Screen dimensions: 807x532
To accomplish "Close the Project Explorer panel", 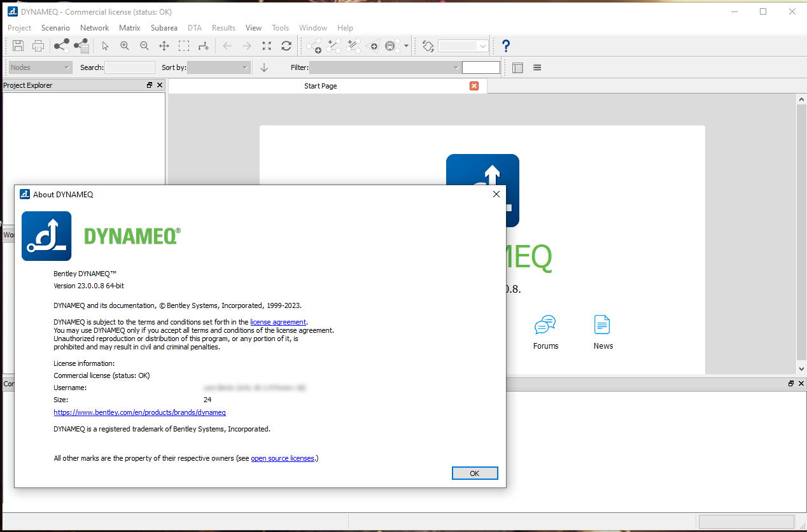I will 160,85.
